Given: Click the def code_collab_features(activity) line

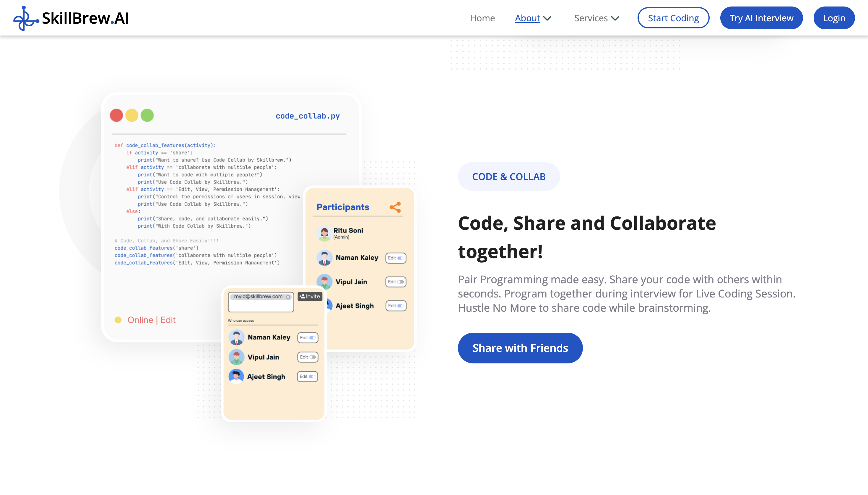Looking at the screenshot, I should point(165,145).
